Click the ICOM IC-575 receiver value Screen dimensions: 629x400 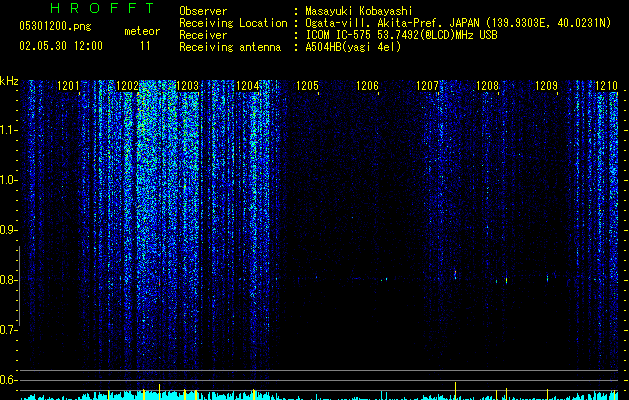(401, 35)
